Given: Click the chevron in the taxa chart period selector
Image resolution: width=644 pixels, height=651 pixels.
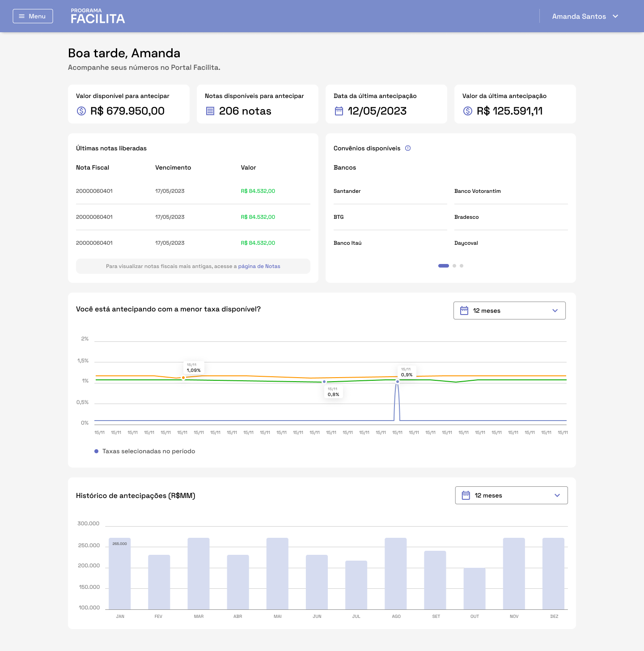Looking at the screenshot, I should (555, 311).
